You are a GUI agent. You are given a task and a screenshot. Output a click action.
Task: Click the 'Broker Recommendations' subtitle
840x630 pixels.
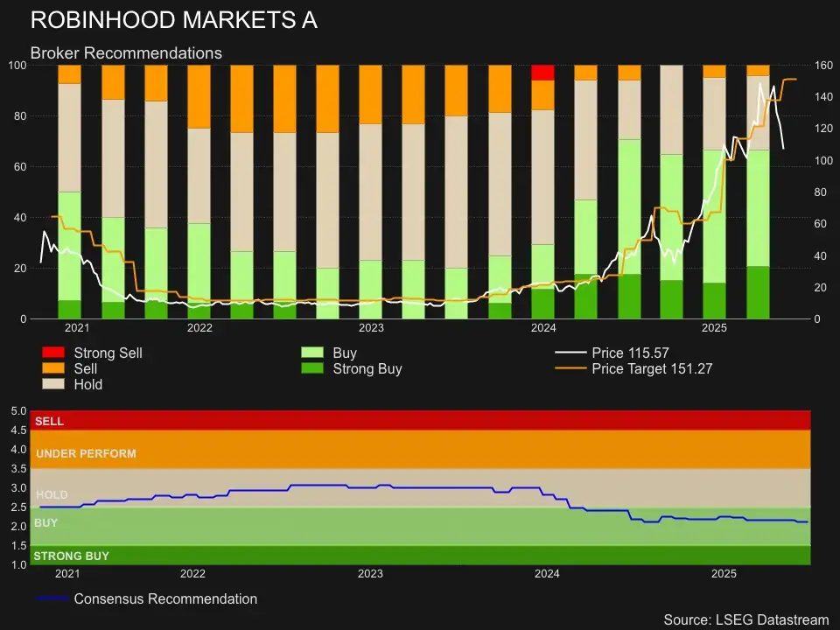pos(126,53)
